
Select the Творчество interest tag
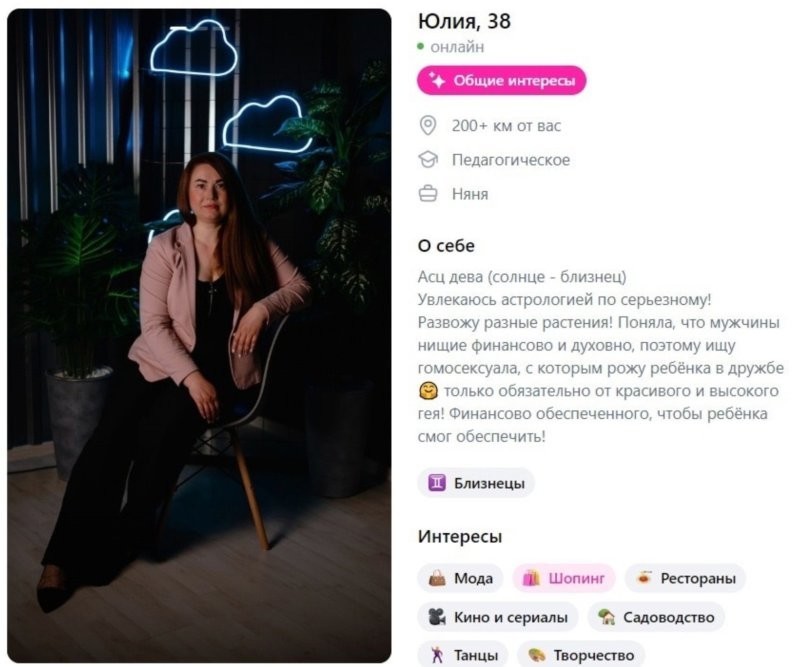click(x=581, y=654)
